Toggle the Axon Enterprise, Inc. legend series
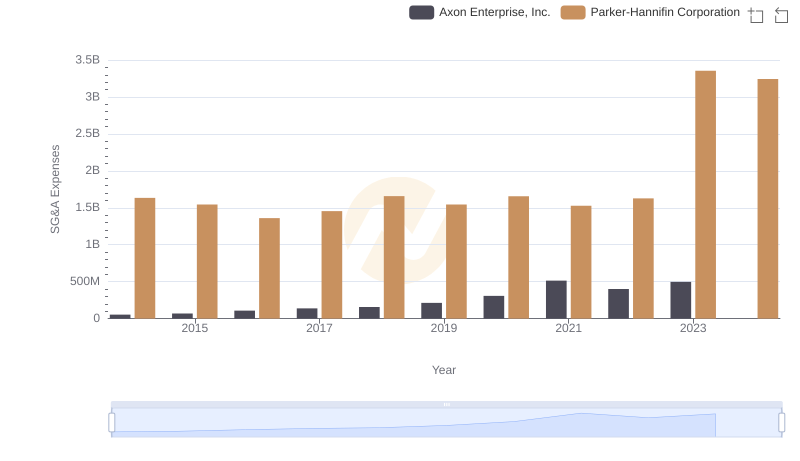 click(480, 12)
